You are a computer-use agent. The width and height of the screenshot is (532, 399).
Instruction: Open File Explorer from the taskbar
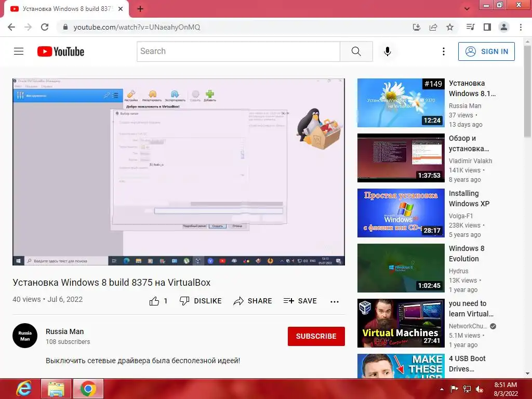(56, 389)
